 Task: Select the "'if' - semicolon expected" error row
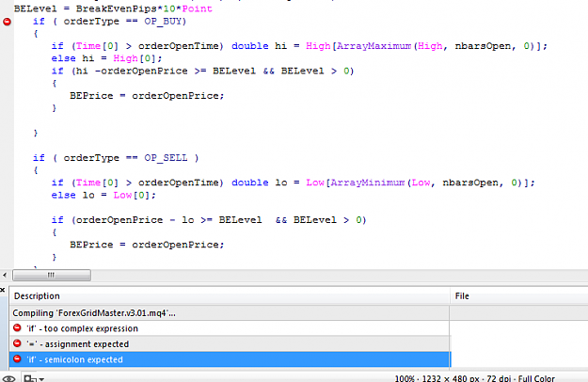point(230,359)
